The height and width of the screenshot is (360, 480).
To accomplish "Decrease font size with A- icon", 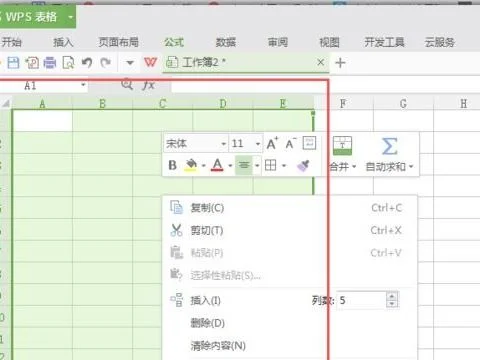I will tap(290, 144).
